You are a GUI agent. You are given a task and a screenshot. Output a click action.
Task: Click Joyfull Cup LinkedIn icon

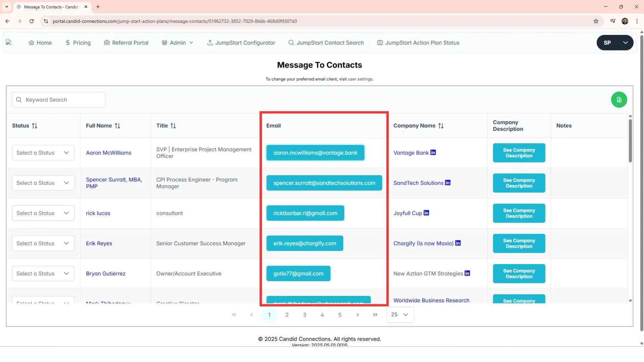click(x=426, y=213)
